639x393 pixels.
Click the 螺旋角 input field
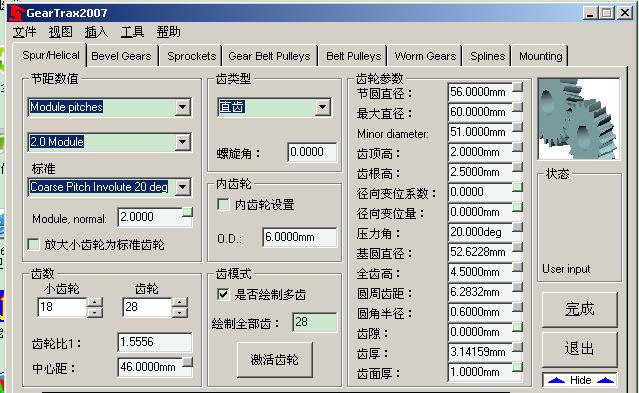click(312, 152)
